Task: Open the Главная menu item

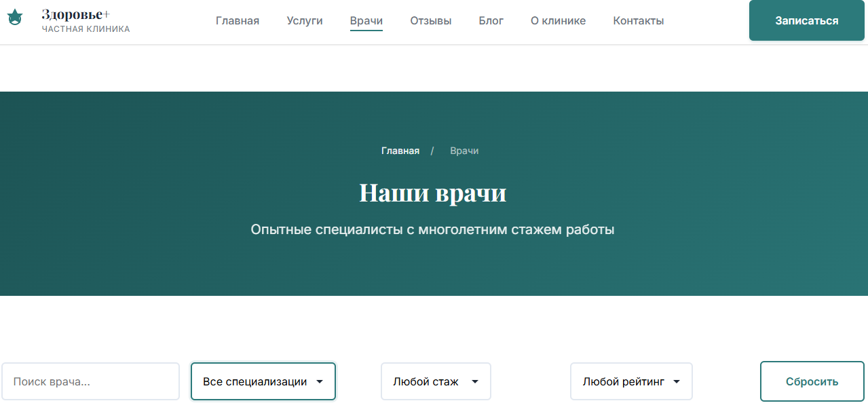Action: click(x=237, y=20)
